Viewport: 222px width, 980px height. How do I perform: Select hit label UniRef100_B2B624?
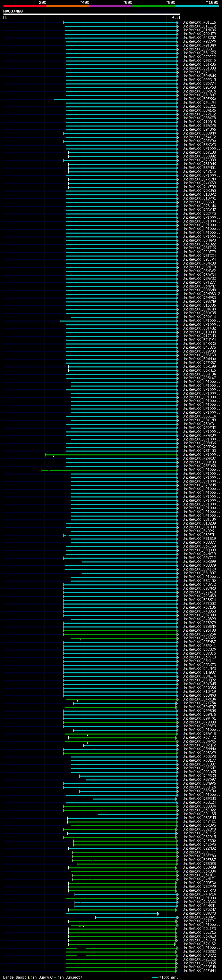click(x=199, y=600)
